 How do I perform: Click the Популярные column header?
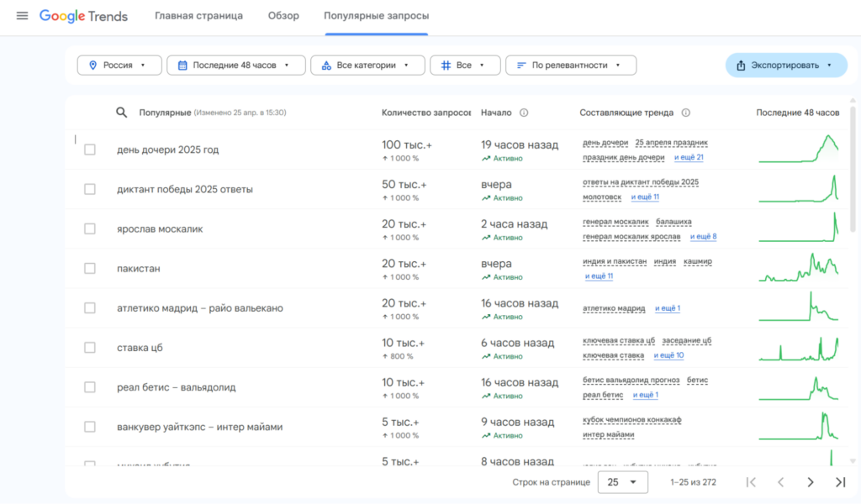pyautogui.click(x=165, y=113)
